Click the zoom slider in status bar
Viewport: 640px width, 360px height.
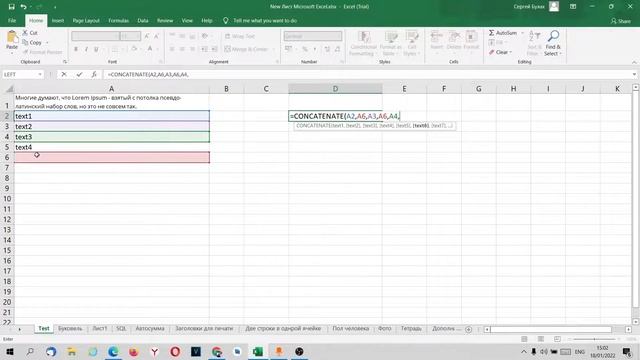(x=594, y=339)
